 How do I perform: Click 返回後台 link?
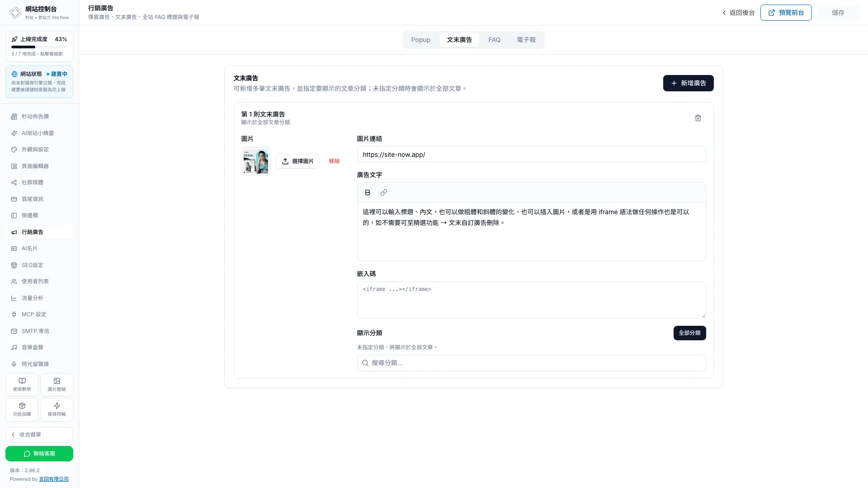point(738,13)
